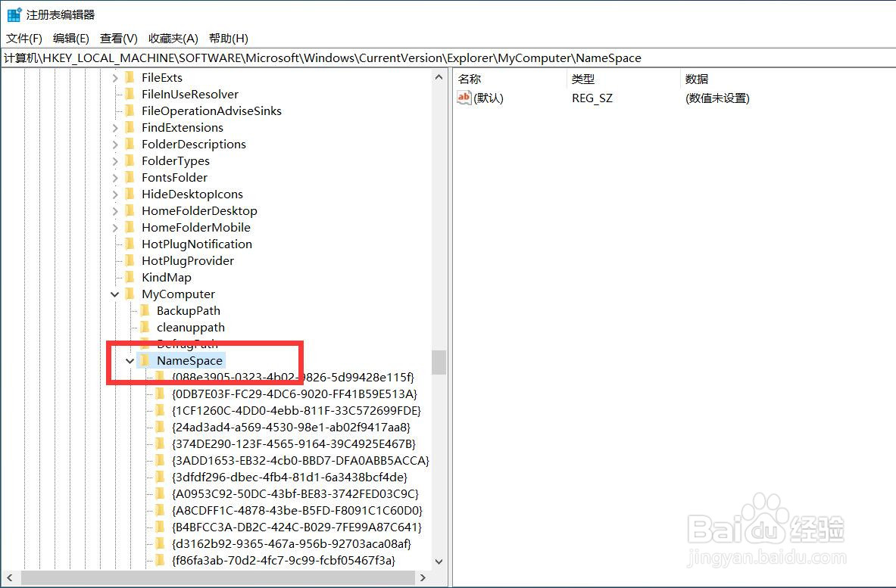Select the HotPlugProvider folder icon

point(130,260)
